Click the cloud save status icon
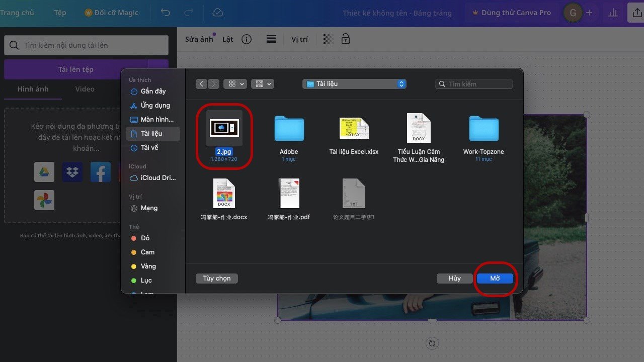Image resolution: width=644 pixels, height=362 pixels. (x=217, y=13)
